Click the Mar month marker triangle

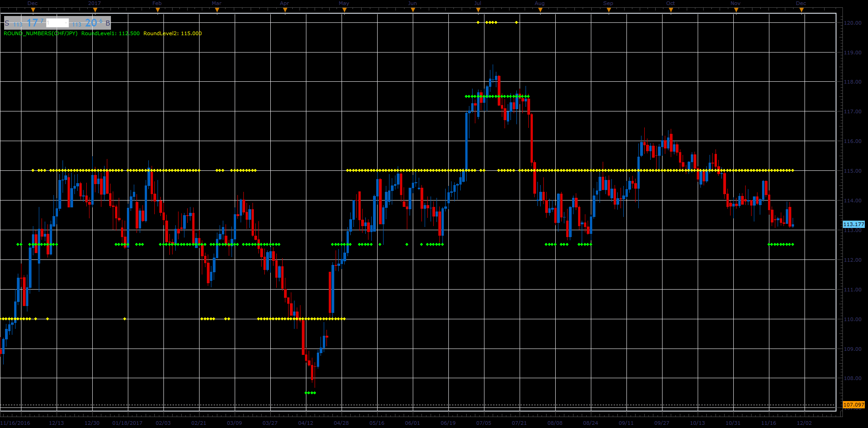(x=217, y=10)
